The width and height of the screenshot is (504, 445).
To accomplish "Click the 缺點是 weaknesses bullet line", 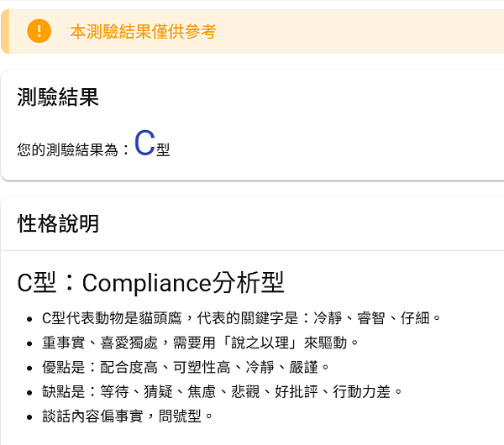I will pyautogui.click(x=222, y=391).
